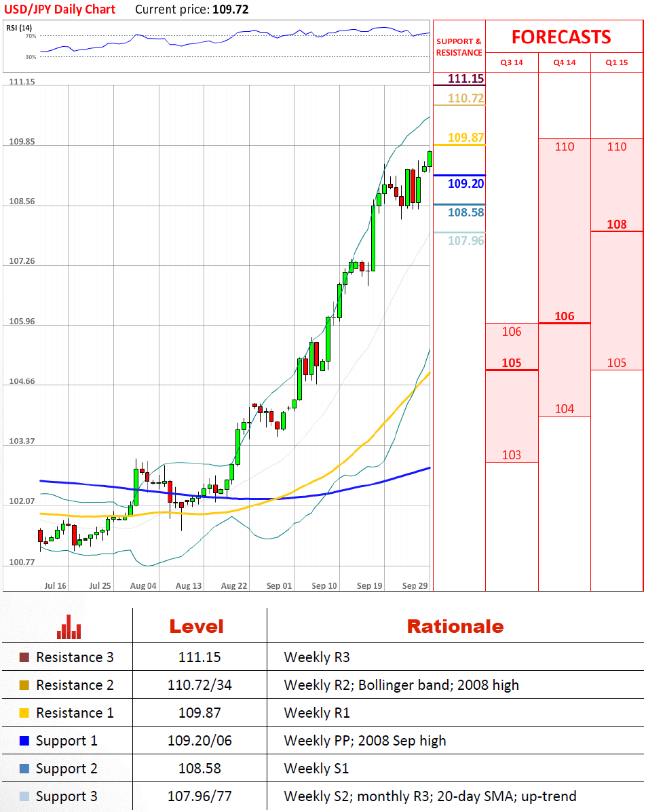
Task: Select the Q1 15 forecast column header
Action: click(616, 62)
